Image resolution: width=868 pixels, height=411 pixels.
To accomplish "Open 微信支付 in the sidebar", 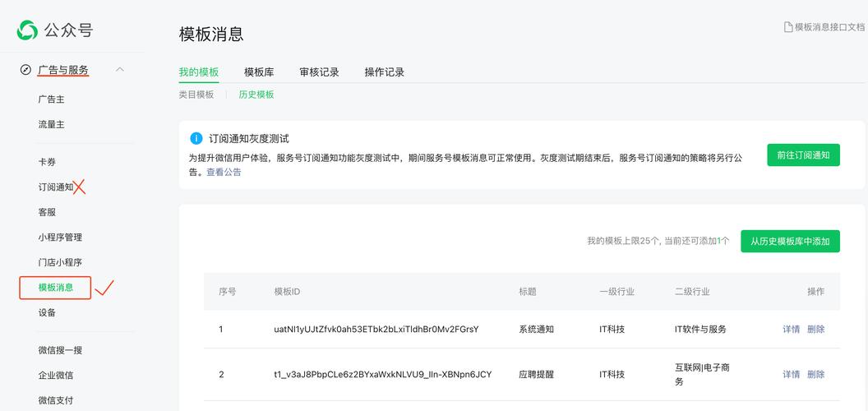I will [56, 400].
